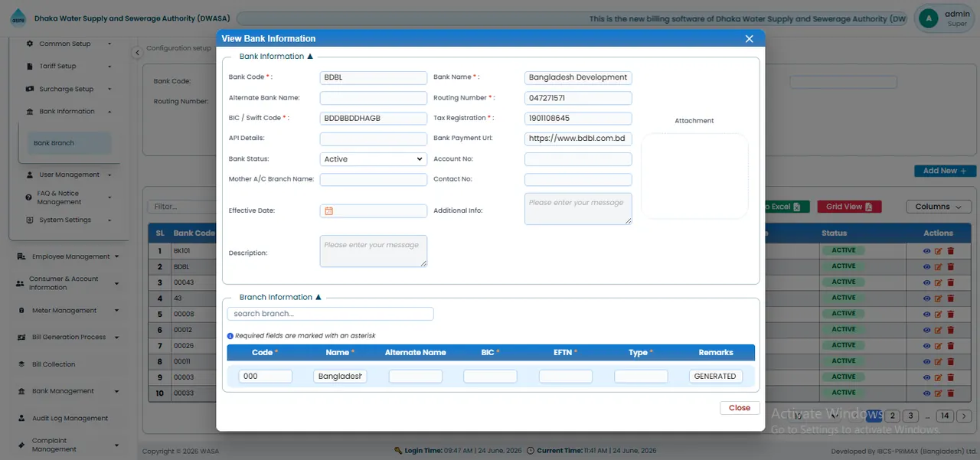Collapse the sidebar with the chevron button
This screenshot has width=980, height=460.
(x=136, y=53)
